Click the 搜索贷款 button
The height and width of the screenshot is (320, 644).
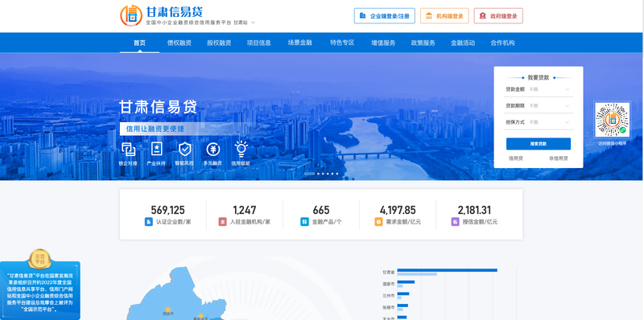click(538, 144)
